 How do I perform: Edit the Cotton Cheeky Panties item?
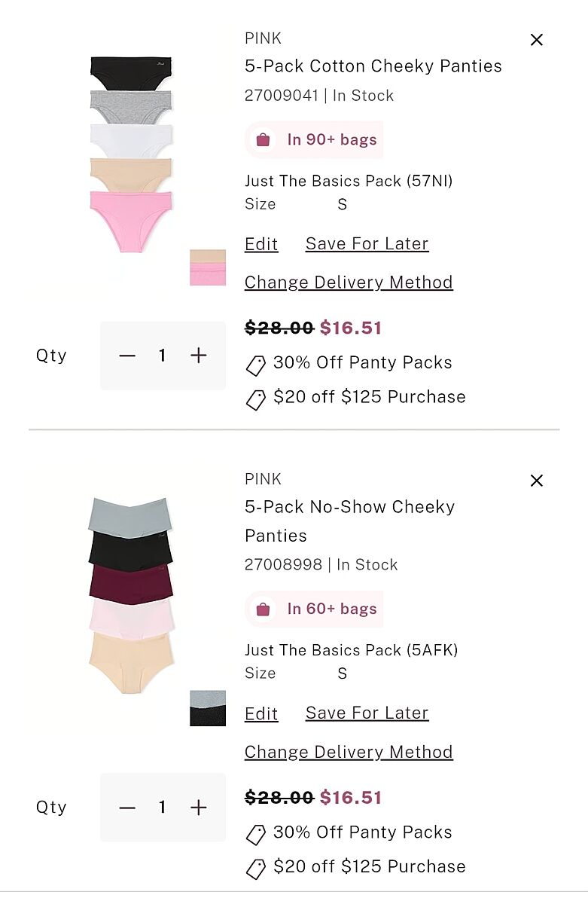click(x=261, y=244)
